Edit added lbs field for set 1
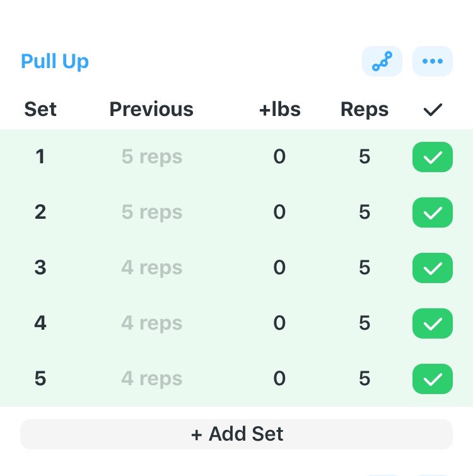Viewport: 473px width, 476px height. pyautogui.click(x=279, y=157)
